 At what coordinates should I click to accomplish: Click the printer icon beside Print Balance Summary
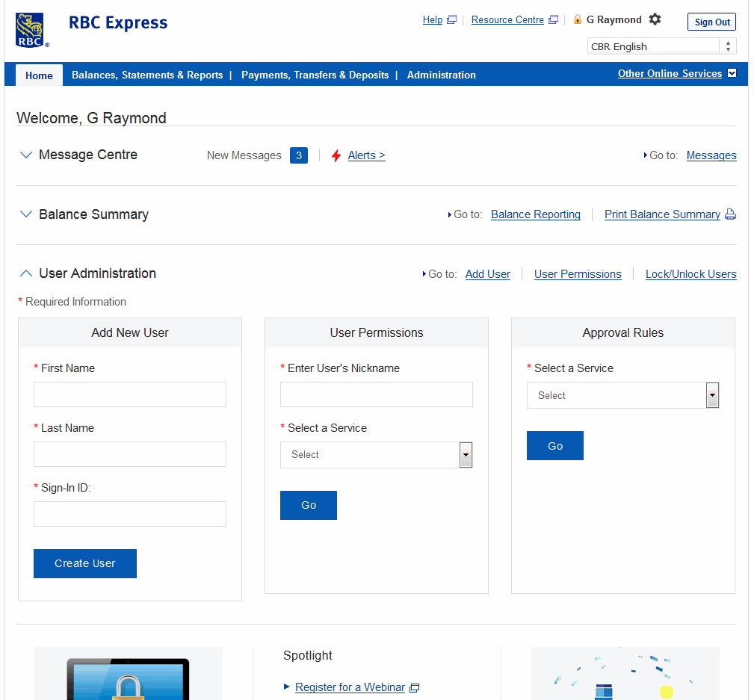click(730, 214)
